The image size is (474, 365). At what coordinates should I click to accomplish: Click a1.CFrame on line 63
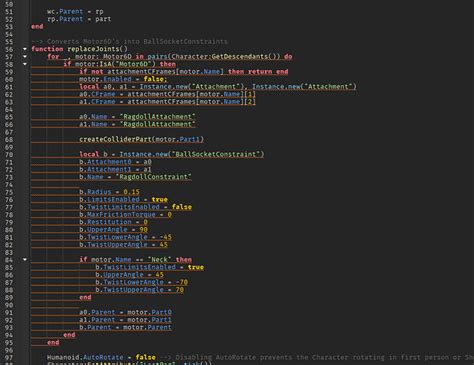[x=97, y=101]
